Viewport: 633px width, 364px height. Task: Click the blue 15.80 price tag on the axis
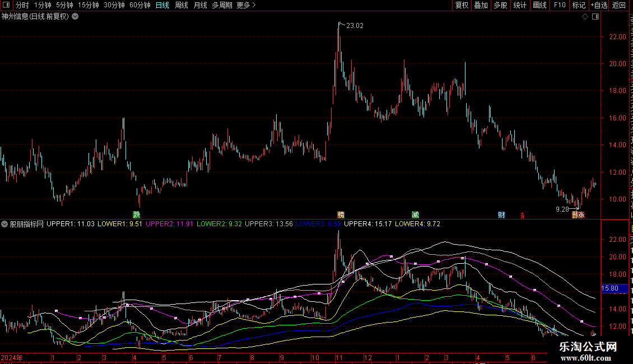click(x=615, y=288)
